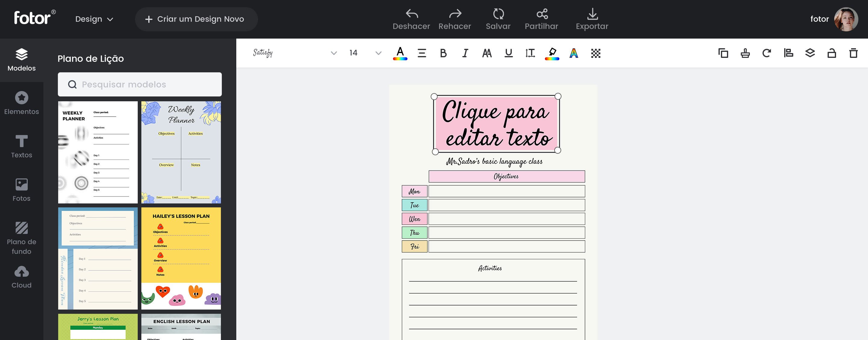Open the Modelos panel

pyautogui.click(x=22, y=59)
